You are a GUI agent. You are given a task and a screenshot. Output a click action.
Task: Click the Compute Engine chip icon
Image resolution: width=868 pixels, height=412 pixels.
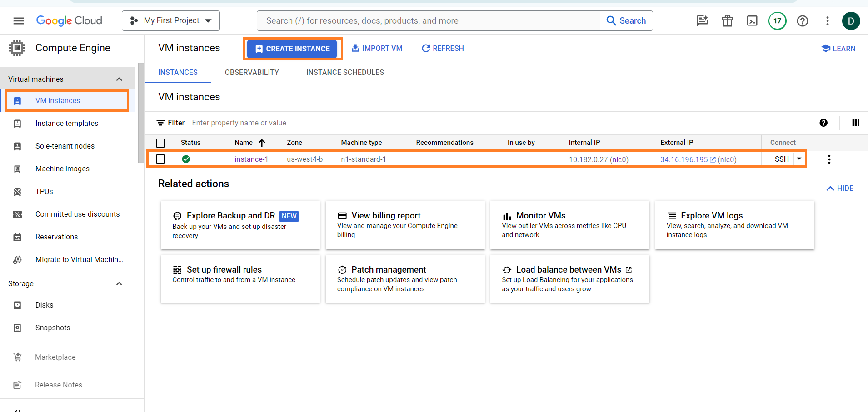(x=17, y=48)
